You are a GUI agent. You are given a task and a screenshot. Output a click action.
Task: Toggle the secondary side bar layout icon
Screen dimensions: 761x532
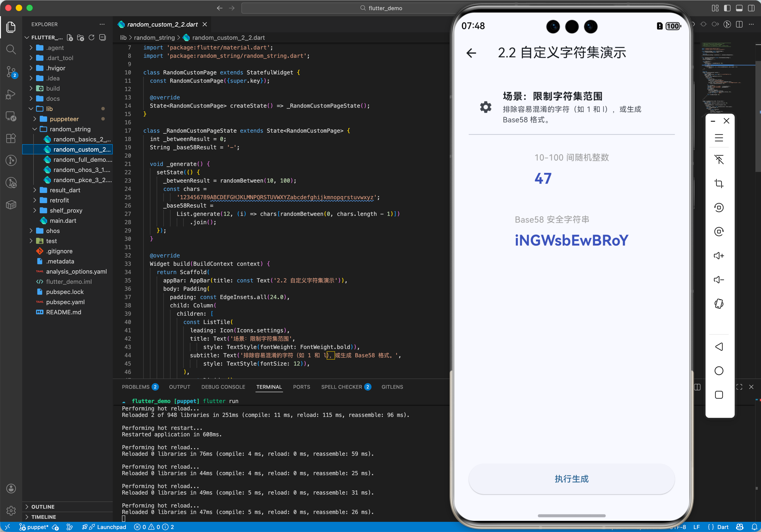751,8
